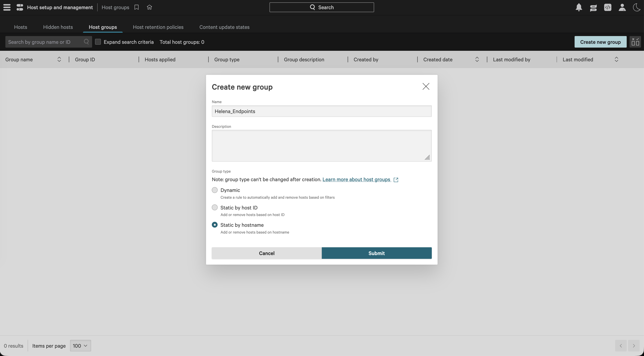Choose Static by host ID option
Screen dimensions: 644x356
tap(214, 207)
